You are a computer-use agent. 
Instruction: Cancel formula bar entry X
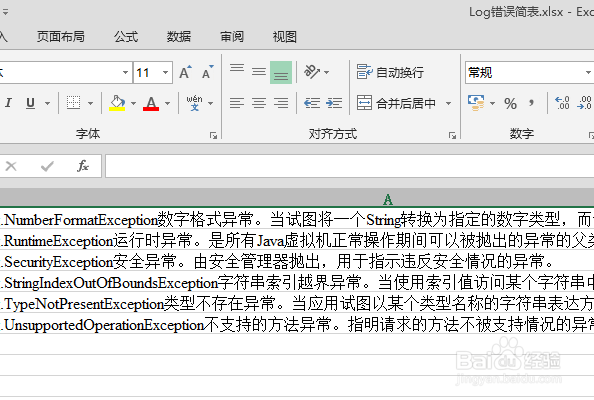click(x=11, y=166)
